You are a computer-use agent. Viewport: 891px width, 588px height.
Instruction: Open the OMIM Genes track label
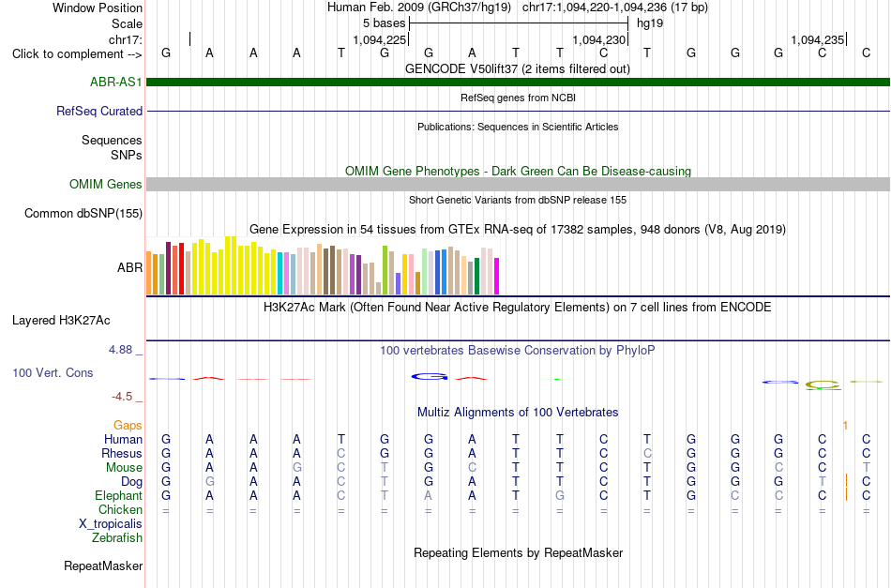coord(106,184)
